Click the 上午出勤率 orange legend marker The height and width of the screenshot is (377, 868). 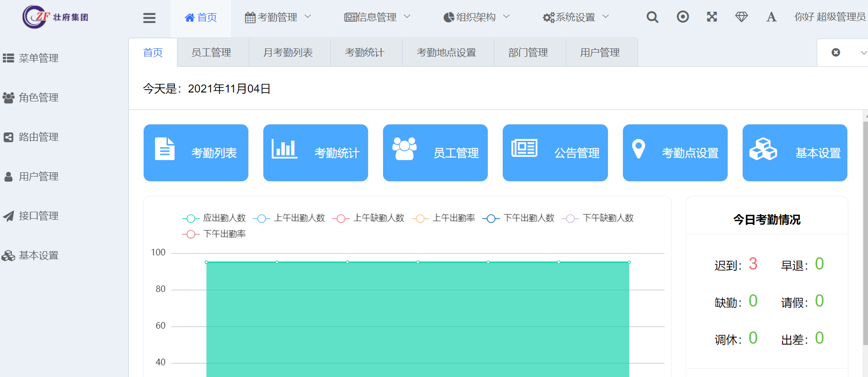pos(420,219)
